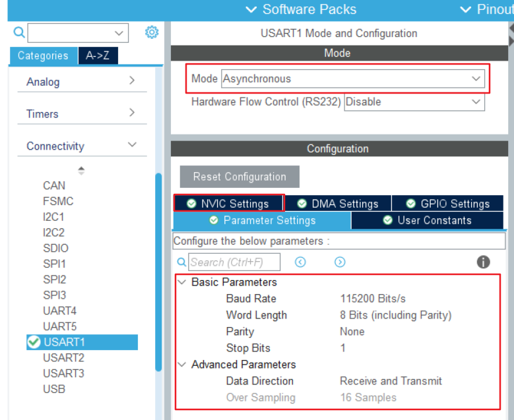
Task: Open the peripheral search combo box
Action: [78, 33]
